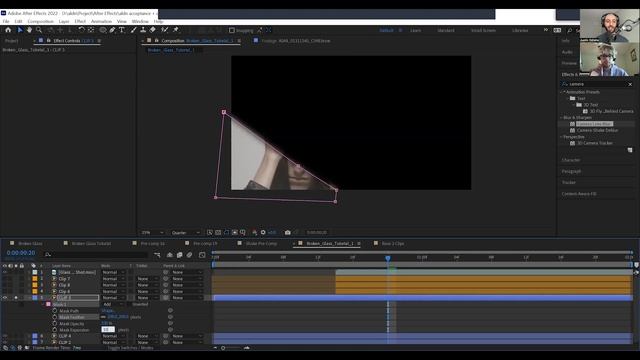Open the Effect menu
The height and width of the screenshot is (360, 640).
pos(80,21)
